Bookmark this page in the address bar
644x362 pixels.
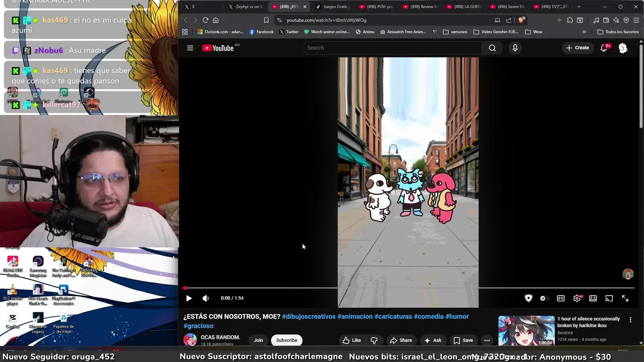click(x=266, y=20)
